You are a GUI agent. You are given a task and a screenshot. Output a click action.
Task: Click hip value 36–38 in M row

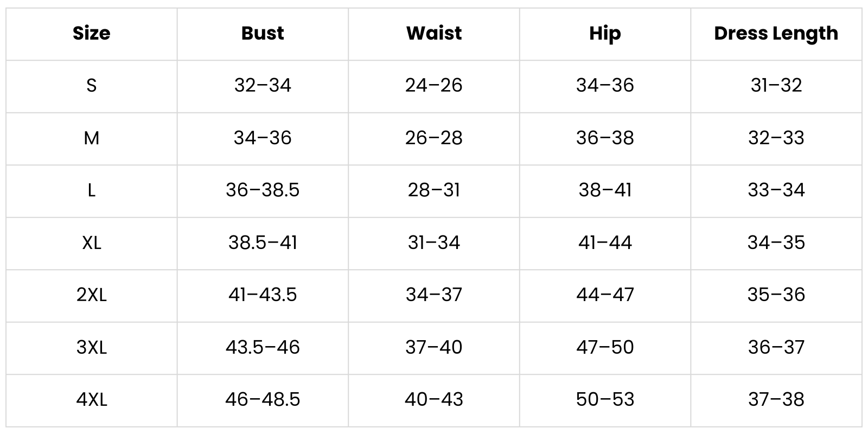pos(605,138)
